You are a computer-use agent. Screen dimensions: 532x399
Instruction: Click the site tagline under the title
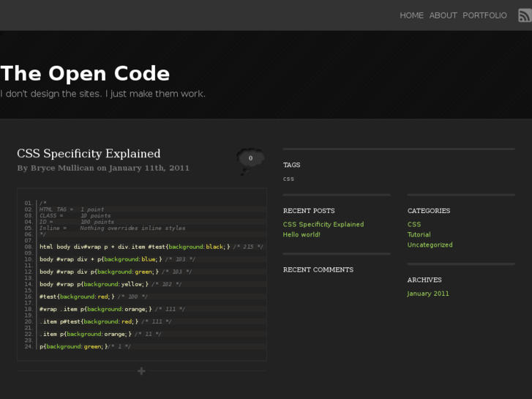[x=102, y=94]
